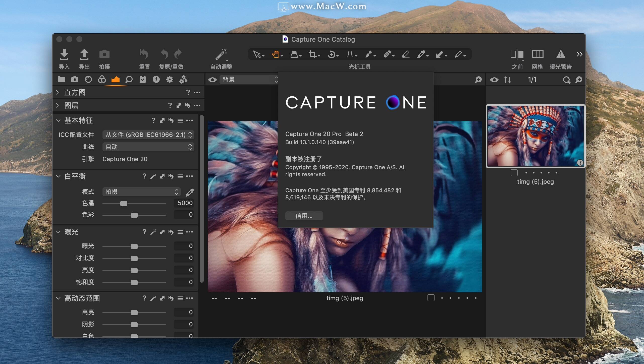Click the browser zoom-in magnifier icon

pyautogui.click(x=579, y=80)
